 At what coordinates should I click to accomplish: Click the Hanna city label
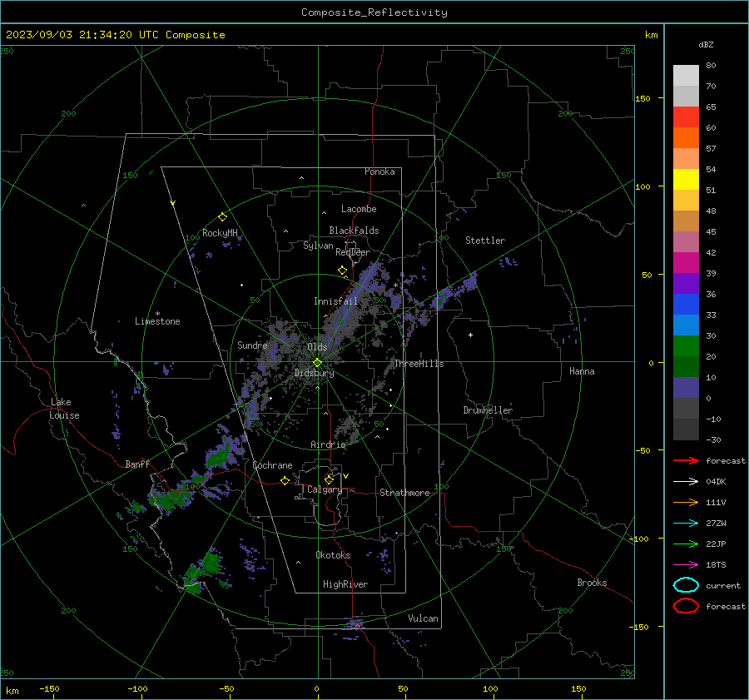pos(582,371)
